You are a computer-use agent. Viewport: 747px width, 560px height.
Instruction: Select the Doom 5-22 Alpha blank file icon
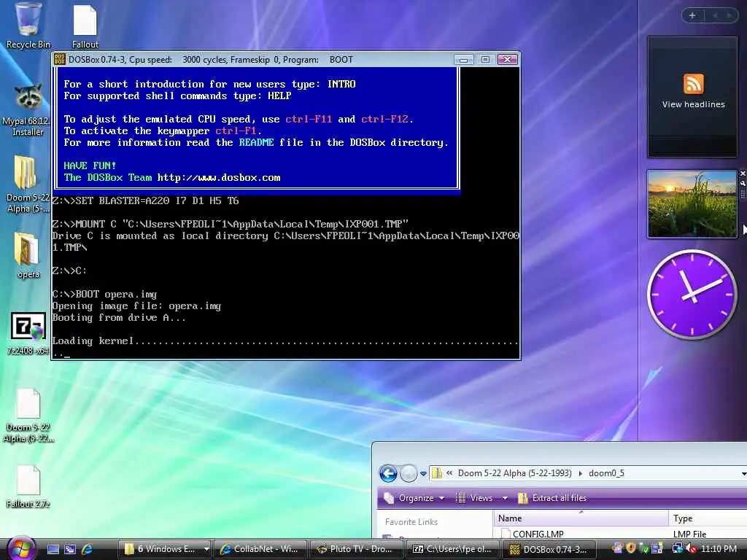click(x=28, y=416)
